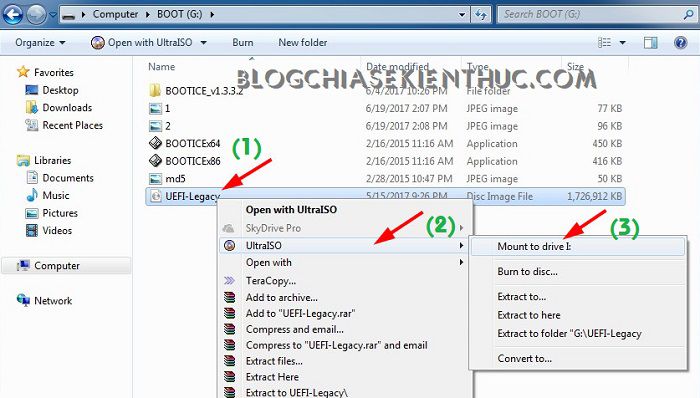Select the JPEG file named 1
700x398 pixels.
pyautogui.click(x=167, y=108)
